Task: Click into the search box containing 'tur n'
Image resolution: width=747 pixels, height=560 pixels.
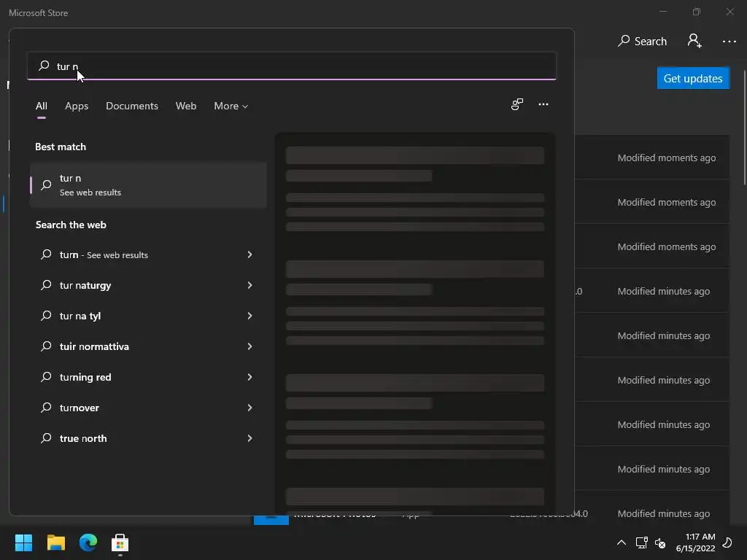Action: click(292, 66)
